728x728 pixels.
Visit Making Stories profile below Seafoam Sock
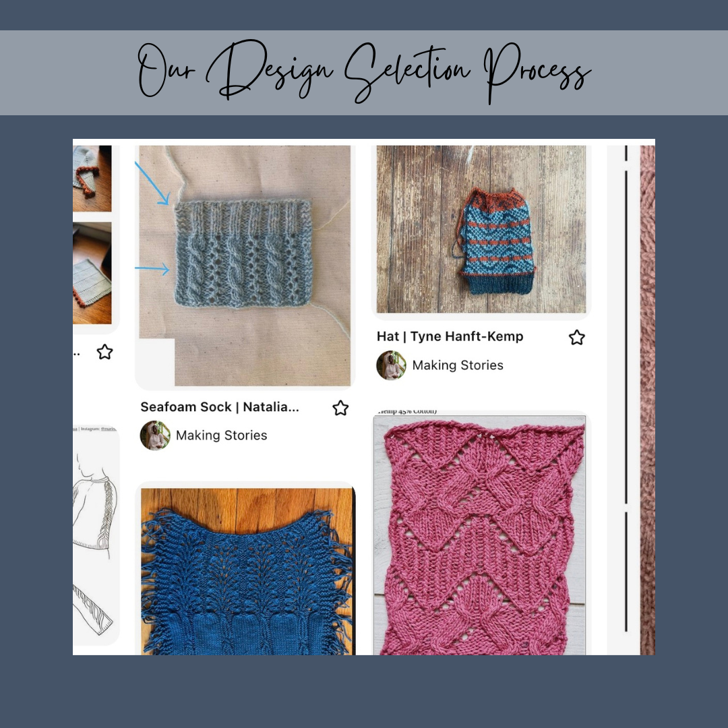coord(222,435)
